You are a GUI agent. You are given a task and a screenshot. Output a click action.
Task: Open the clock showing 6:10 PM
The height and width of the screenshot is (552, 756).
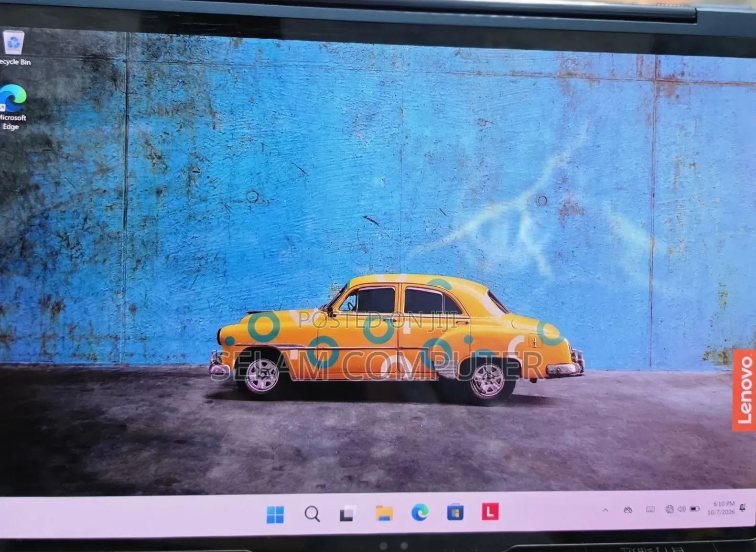(x=721, y=508)
